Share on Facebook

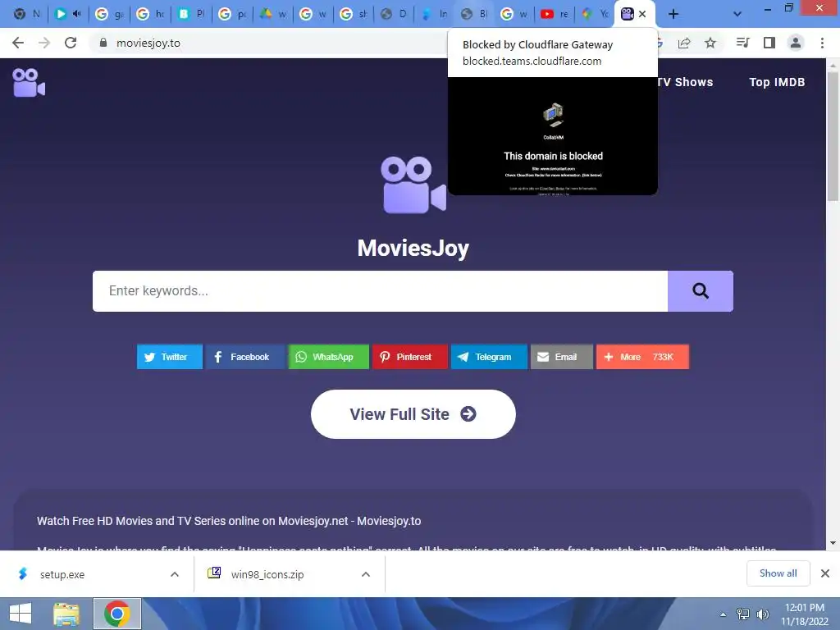pos(244,357)
